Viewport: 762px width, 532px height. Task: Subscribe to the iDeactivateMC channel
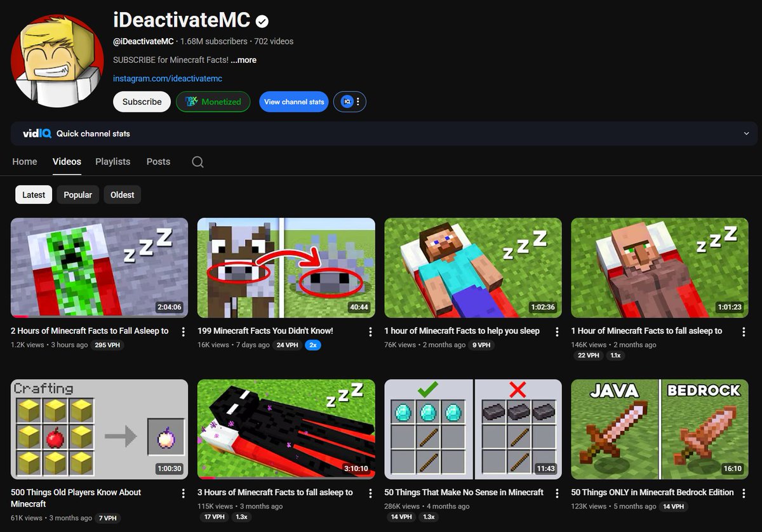coord(142,102)
